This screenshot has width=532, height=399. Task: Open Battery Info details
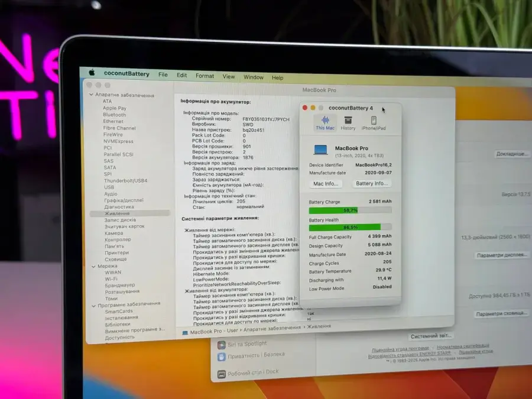[372, 184]
